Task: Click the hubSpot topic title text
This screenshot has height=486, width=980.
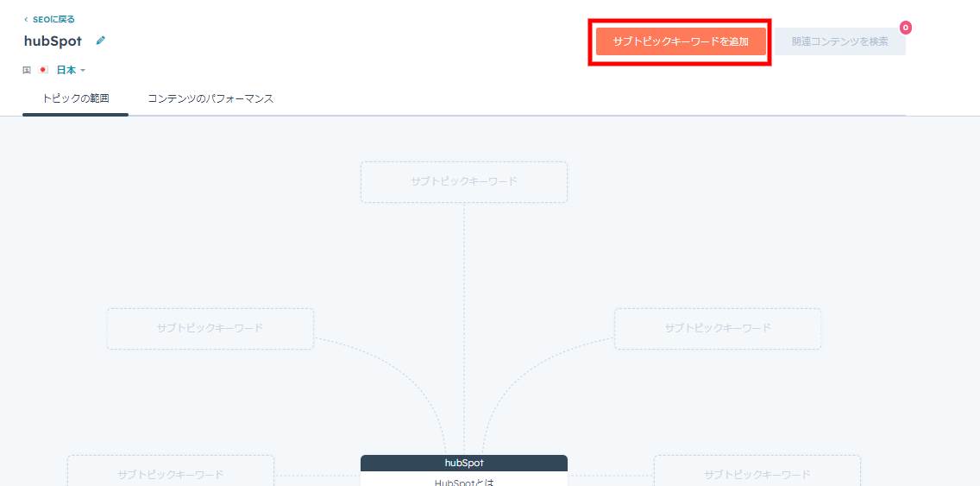Action: click(53, 41)
